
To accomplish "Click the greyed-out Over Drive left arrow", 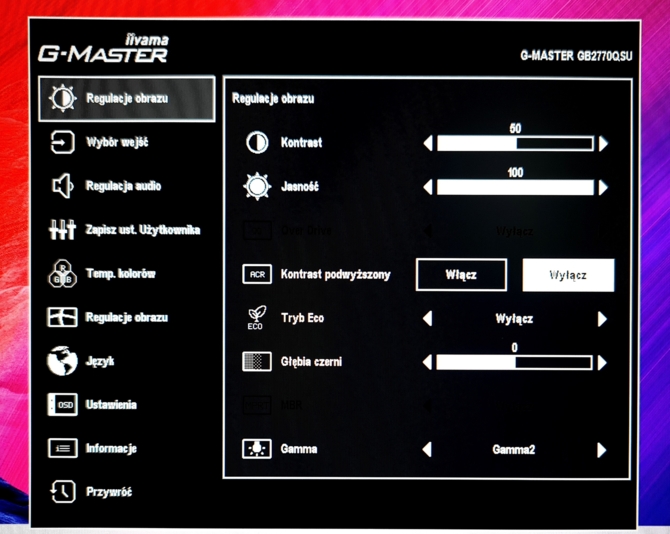I will (x=427, y=231).
